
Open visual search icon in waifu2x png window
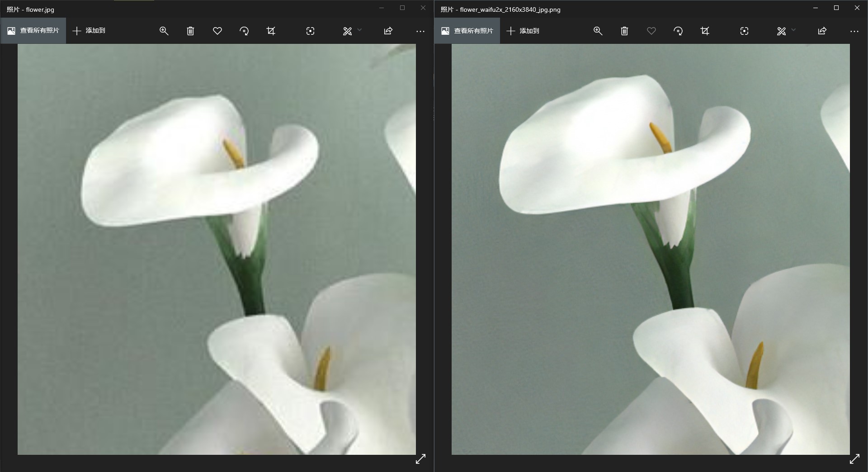[x=744, y=31]
